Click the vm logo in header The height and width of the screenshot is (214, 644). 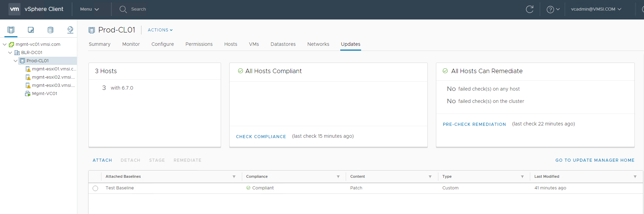point(14,9)
